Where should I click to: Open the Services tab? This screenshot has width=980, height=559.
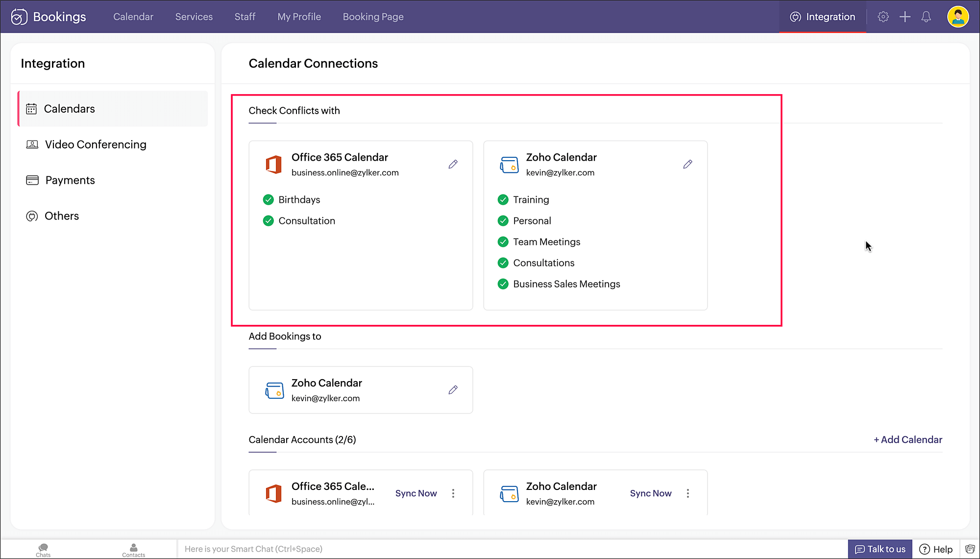click(194, 17)
